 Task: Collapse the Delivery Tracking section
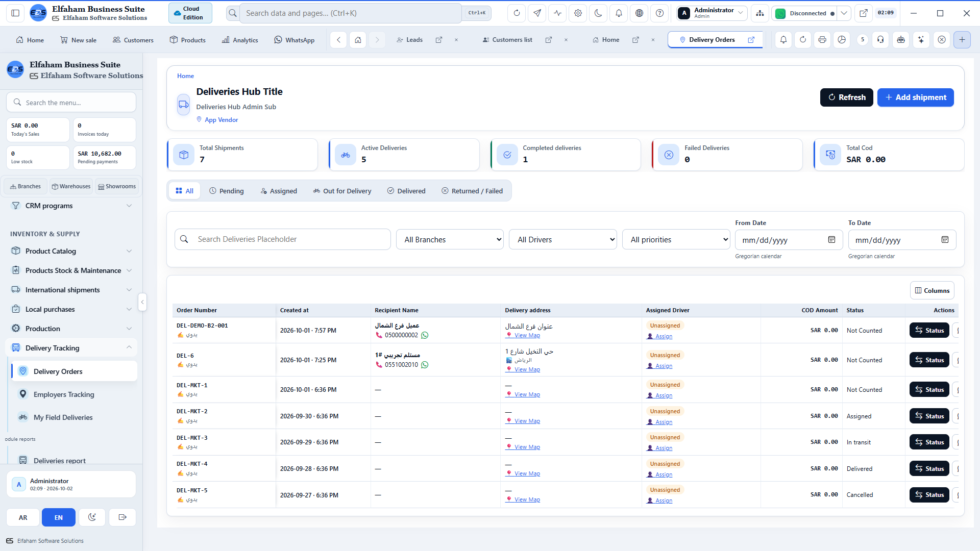pos(71,348)
